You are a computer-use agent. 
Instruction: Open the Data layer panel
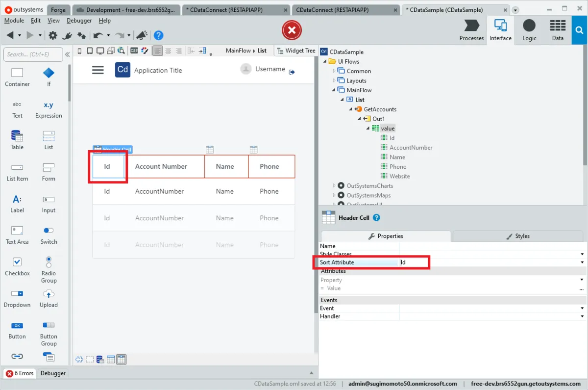558,30
